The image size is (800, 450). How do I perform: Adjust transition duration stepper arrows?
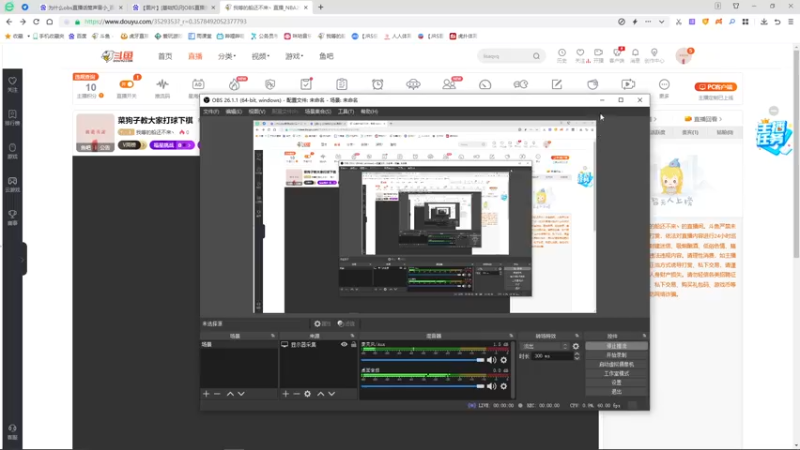click(x=577, y=356)
